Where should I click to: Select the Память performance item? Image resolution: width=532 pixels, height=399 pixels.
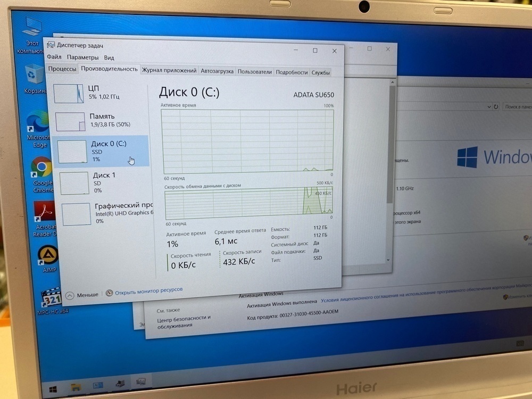99,121
